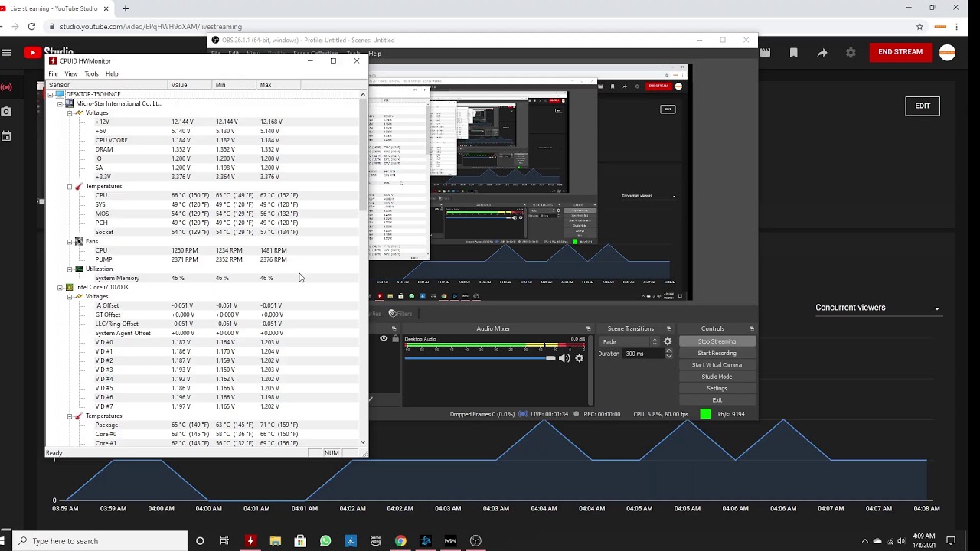Open Prime Video from the taskbar
The width and height of the screenshot is (980, 551).
375,541
